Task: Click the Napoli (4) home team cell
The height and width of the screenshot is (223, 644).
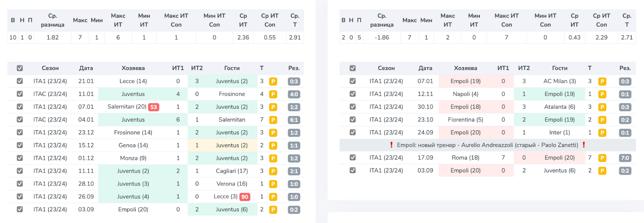Action: pos(465,94)
